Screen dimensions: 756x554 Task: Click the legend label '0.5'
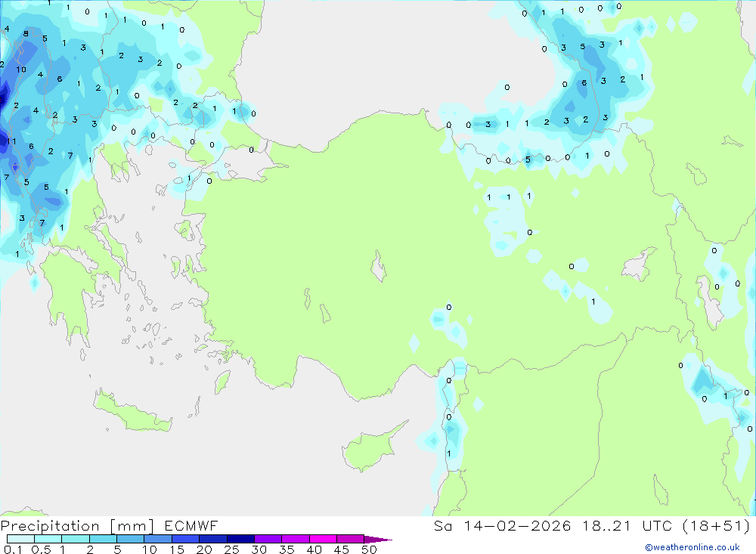tap(41, 549)
